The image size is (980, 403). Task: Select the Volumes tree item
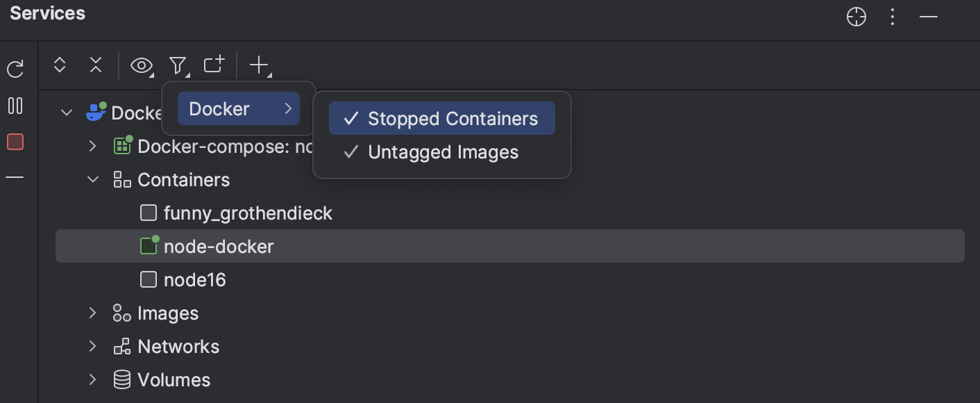pyautogui.click(x=174, y=379)
